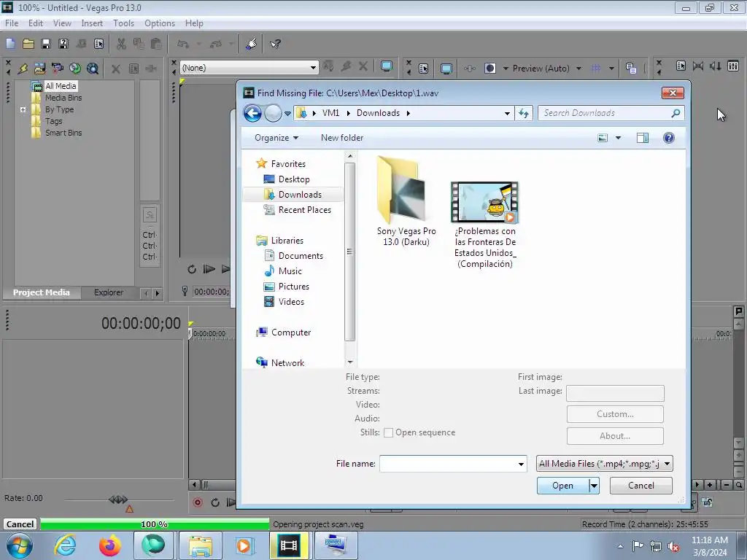Click Firefox icon on the taskbar
Viewport: 747px width, 560px height.
[x=110, y=545]
